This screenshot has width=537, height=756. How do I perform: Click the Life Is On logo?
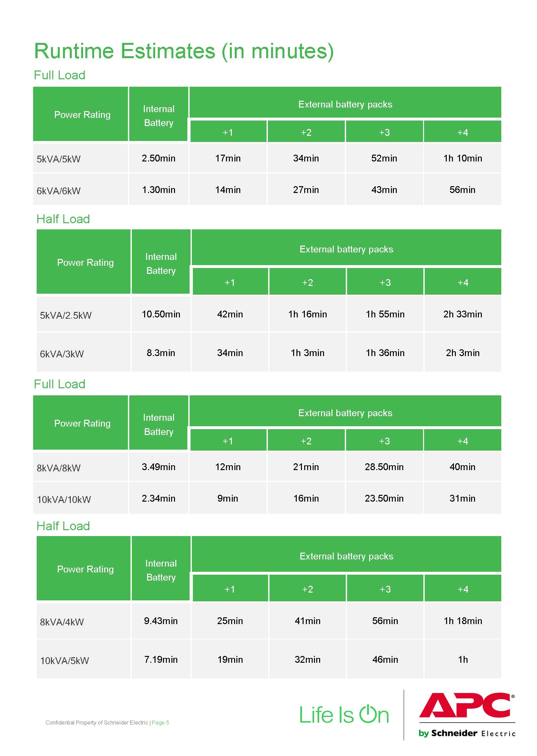[x=344, y=715]
